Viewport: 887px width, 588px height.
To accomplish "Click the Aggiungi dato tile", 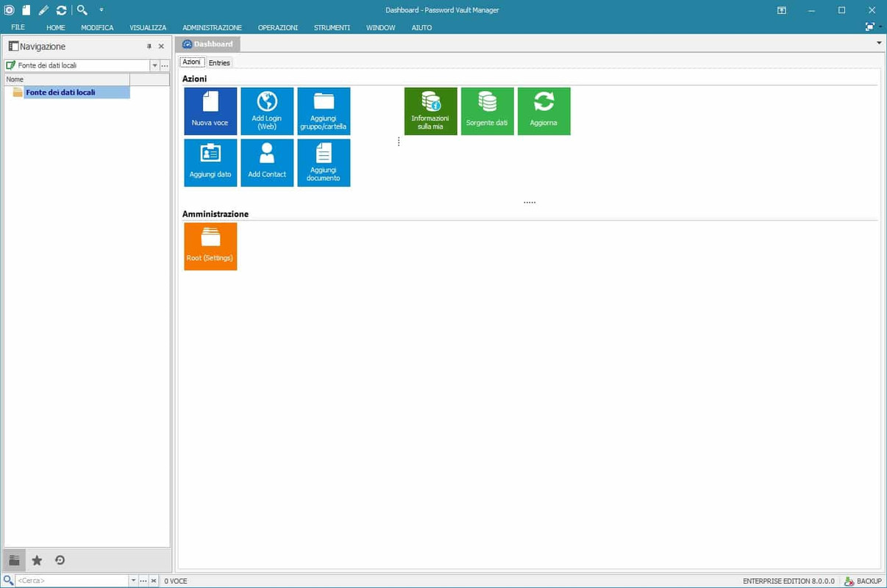I will [210, 162].
